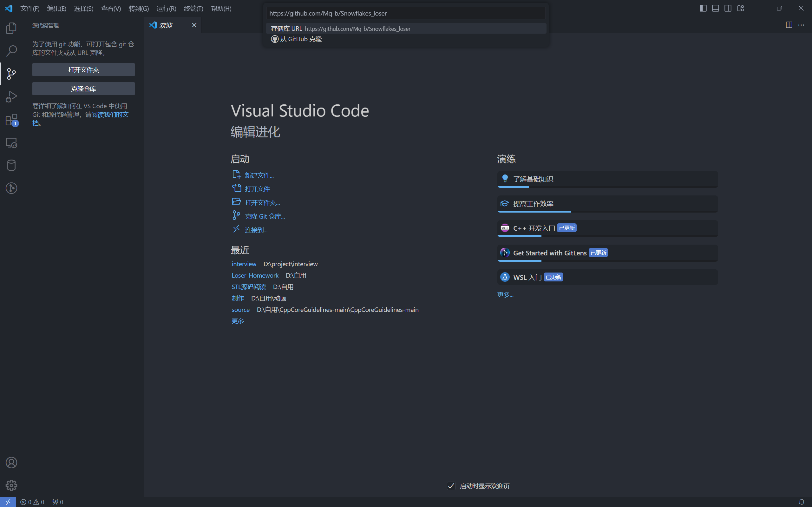Select the 存储库 URL suggestion row

click(x=406, y=29)
